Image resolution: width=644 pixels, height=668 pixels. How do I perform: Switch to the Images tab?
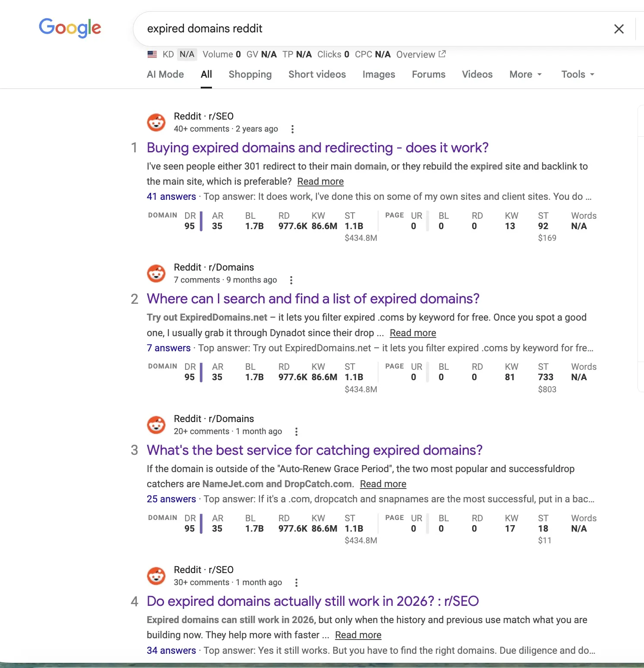(378, 74)
